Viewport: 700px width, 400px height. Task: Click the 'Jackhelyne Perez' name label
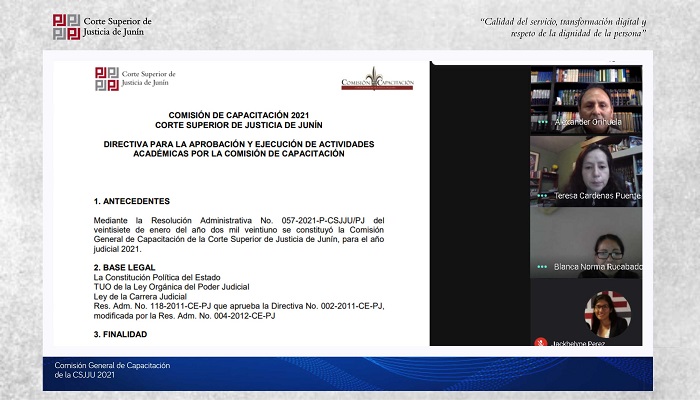click(x=579, y=343)
